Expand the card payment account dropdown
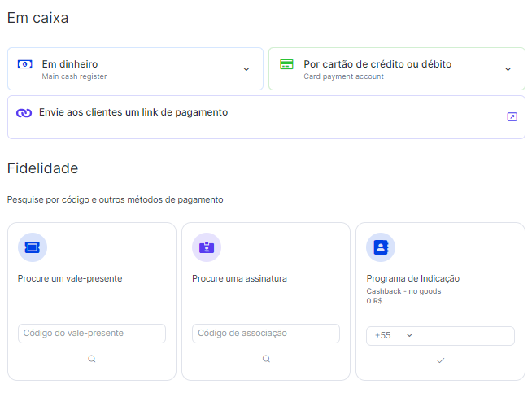Image resolution: width=532 pixels, height=393 pixels. (508, 69)
